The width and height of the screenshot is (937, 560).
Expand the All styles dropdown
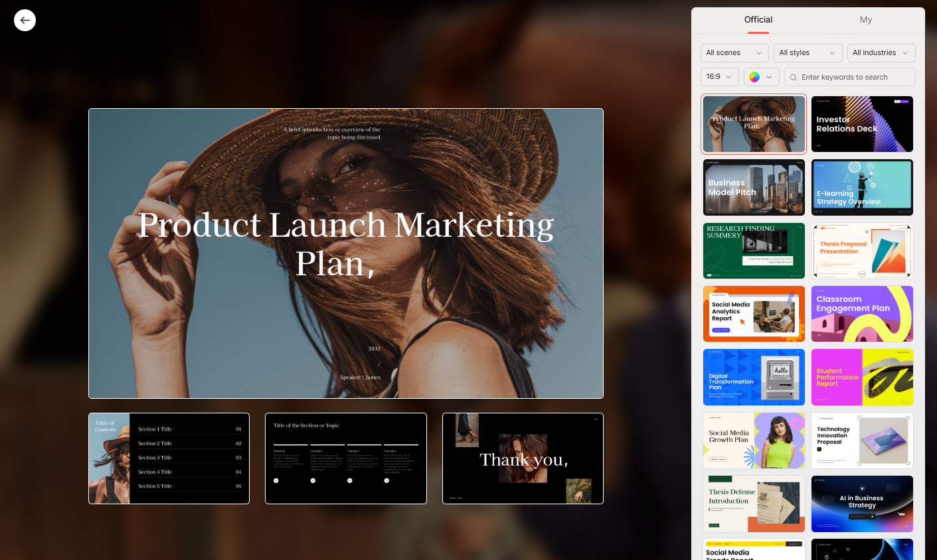pos(807,53)
